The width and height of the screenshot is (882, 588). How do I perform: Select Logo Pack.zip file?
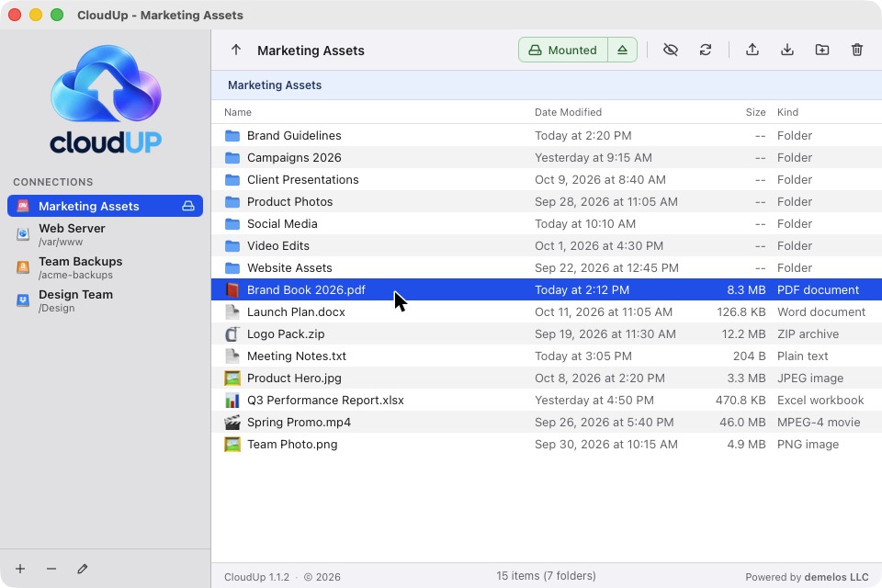tap(546, 334)
